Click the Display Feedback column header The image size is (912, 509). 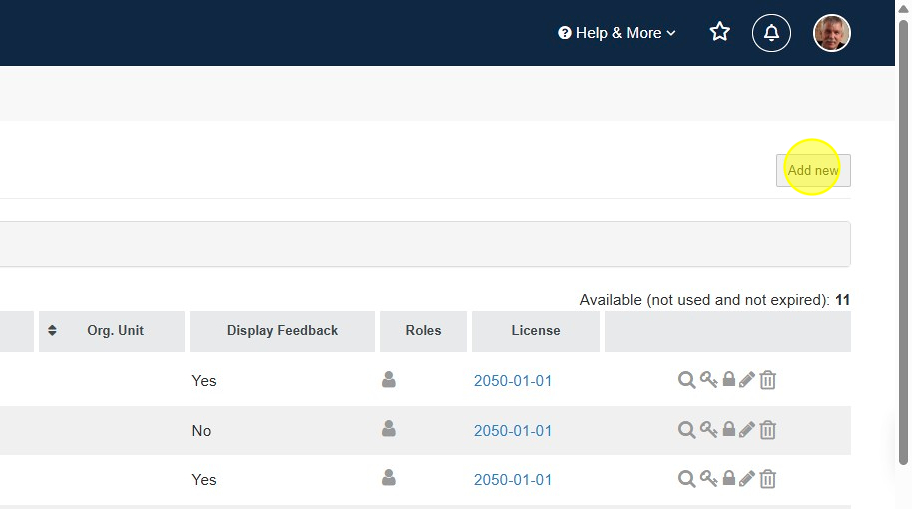[x=282, y=331]
